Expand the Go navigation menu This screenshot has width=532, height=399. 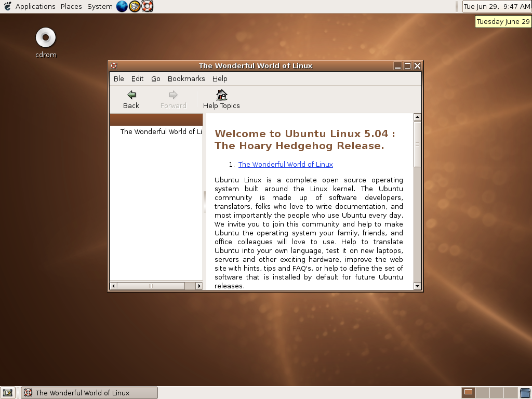coord(155,78)
